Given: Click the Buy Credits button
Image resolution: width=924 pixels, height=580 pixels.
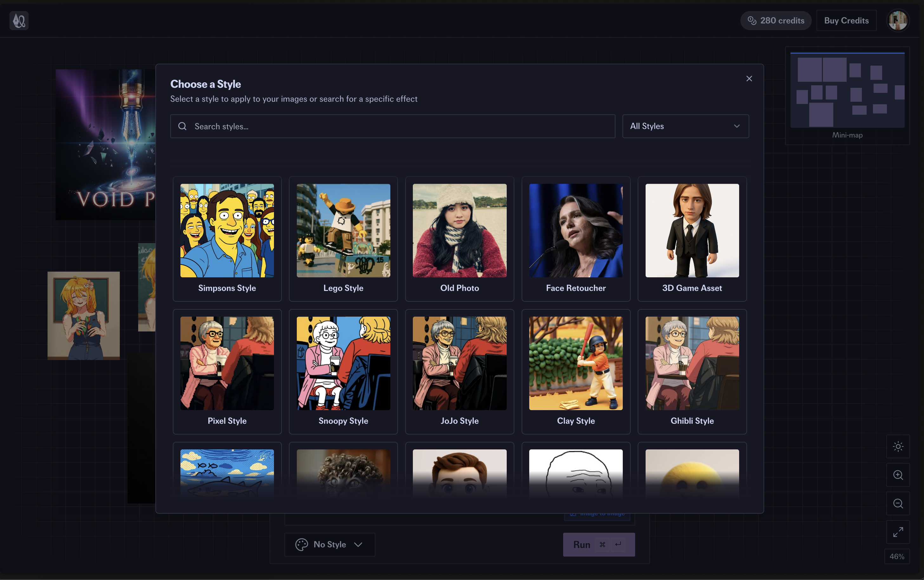Looking at the screenshot, I should (846, 20).
